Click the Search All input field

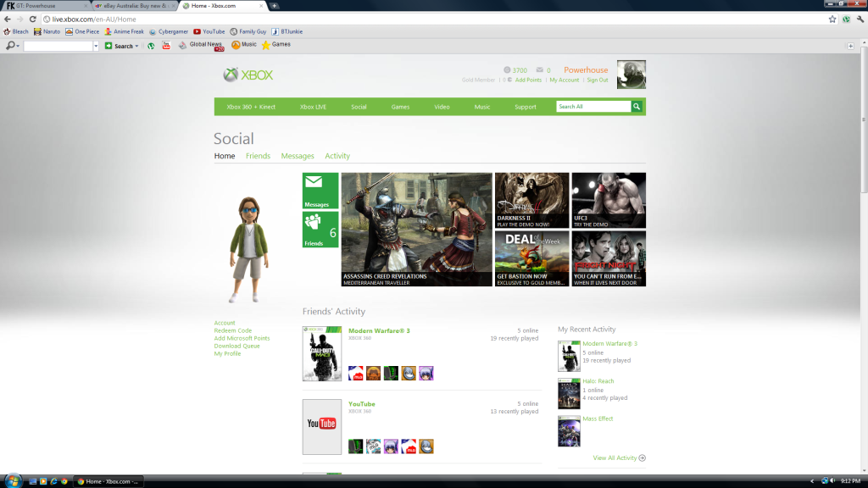[x=593, y=107]
